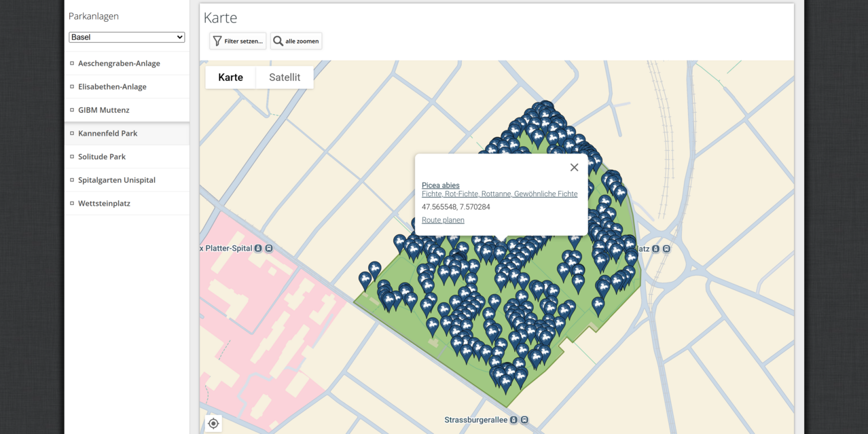Click the locate-me target icon
This screenshot has height=434, width=868.
tap(213, 424)
